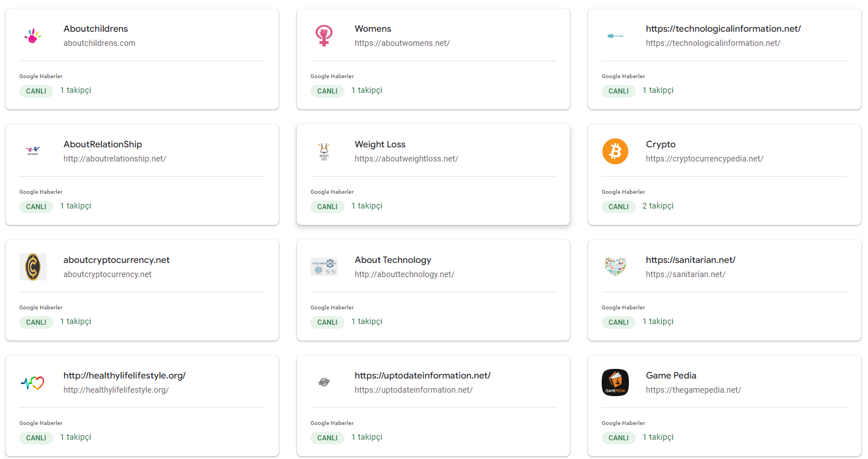The height and width of the screenshot is (459, 868).
Task: Open the Aboutchildrens publication title
Action: (96, 29)
